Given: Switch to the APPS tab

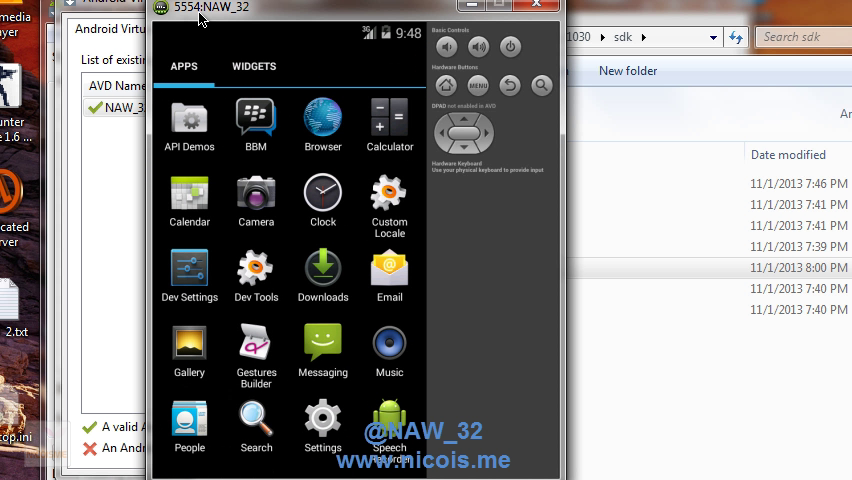Looking at the screenshot, I should pyautogui.click(x=184, y=66).
